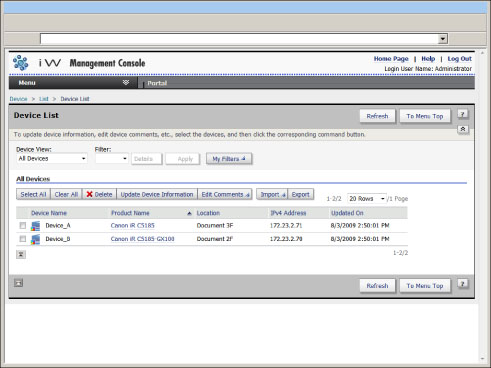This screenshot has width=491, height=368.
Task: Open the Device View dropdown
Action: (x=52, y=159)
